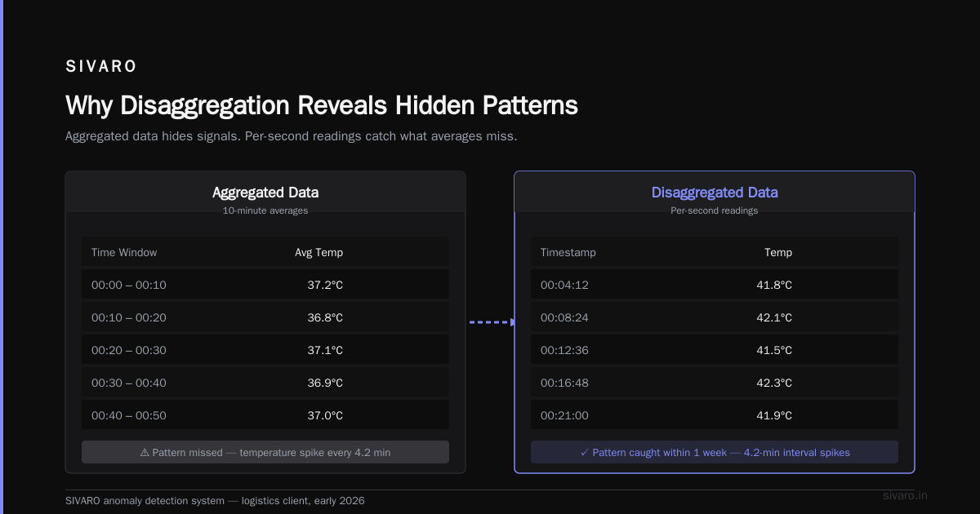Select the "00:08:24" timestamp cell
980x514 pixels.
[x=564, y=317]
